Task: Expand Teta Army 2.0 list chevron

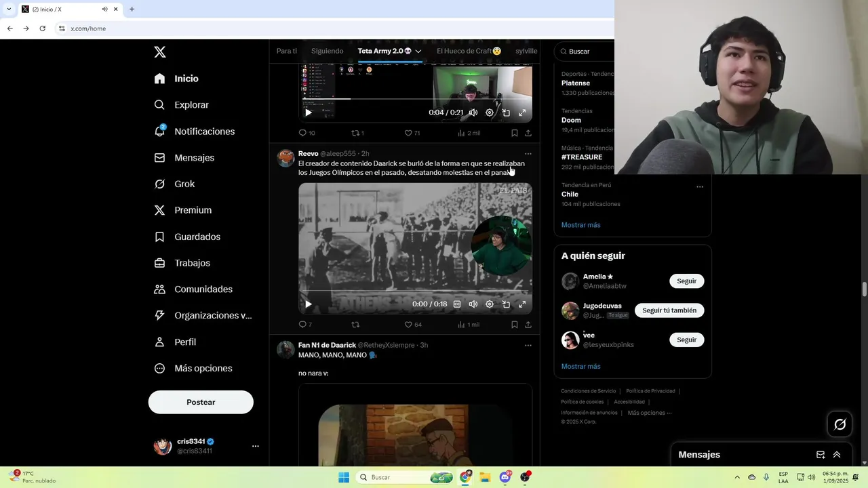Action: coord(418,52)
